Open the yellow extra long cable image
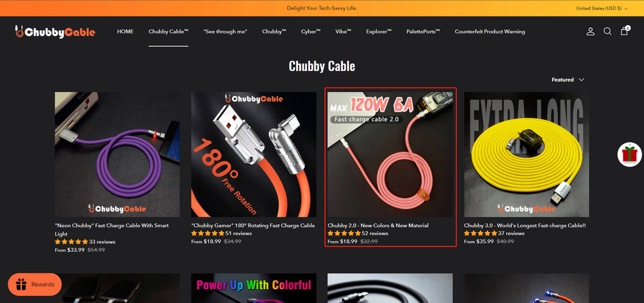This screenshot has width=644, height=303. pos(526,154)
